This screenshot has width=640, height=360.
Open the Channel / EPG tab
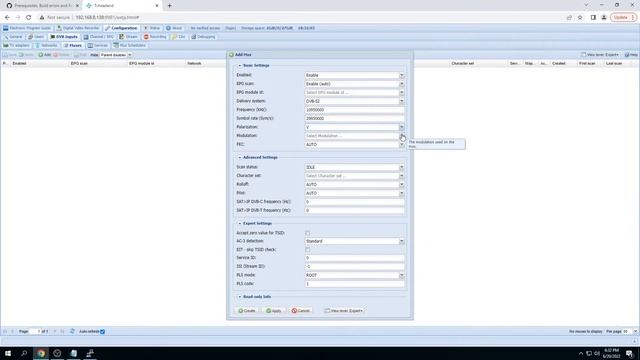point(98,37)
